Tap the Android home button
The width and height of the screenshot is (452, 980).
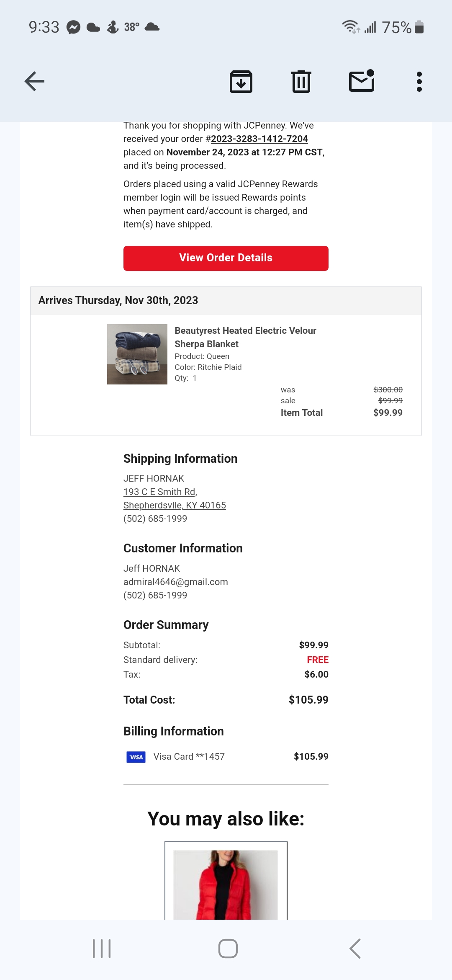click(x=228, y=949)
